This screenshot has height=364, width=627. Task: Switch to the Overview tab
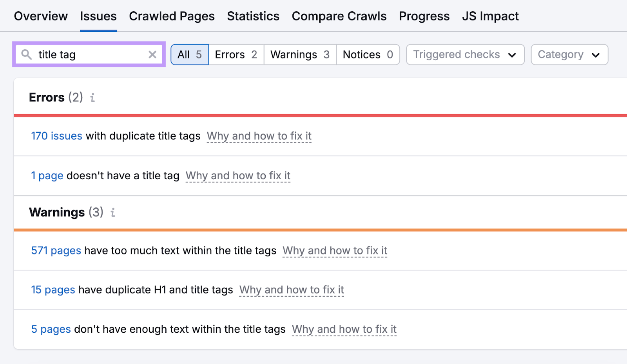click(x=40, y=16)
